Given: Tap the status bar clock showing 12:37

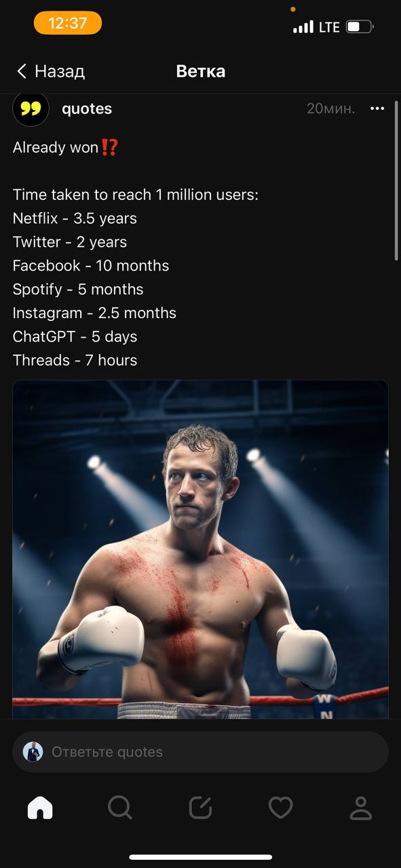Looking at the screenshot, I should (x=68, y=23).
